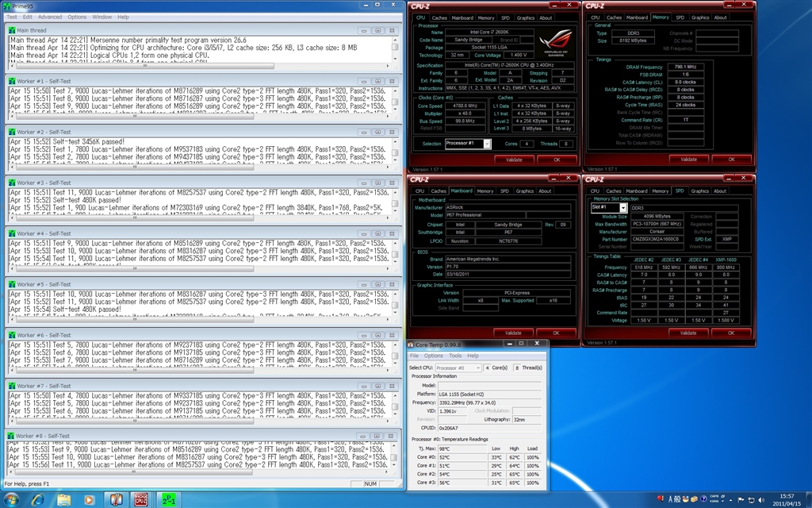Click the Worker #1 horizontal scrollbar
This screenshot has height=508, width=812.
click(199, 117)
